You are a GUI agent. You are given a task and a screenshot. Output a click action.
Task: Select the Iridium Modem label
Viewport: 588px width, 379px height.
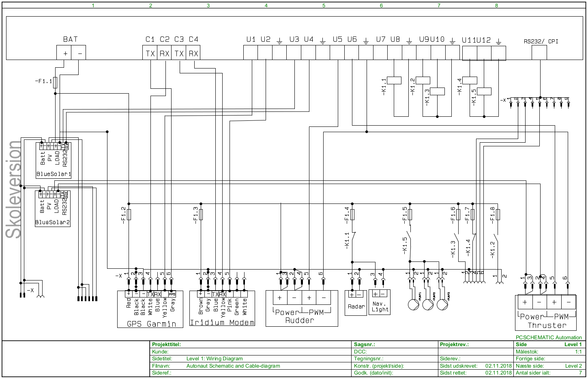pyautogui.click(x=222, y=323)
